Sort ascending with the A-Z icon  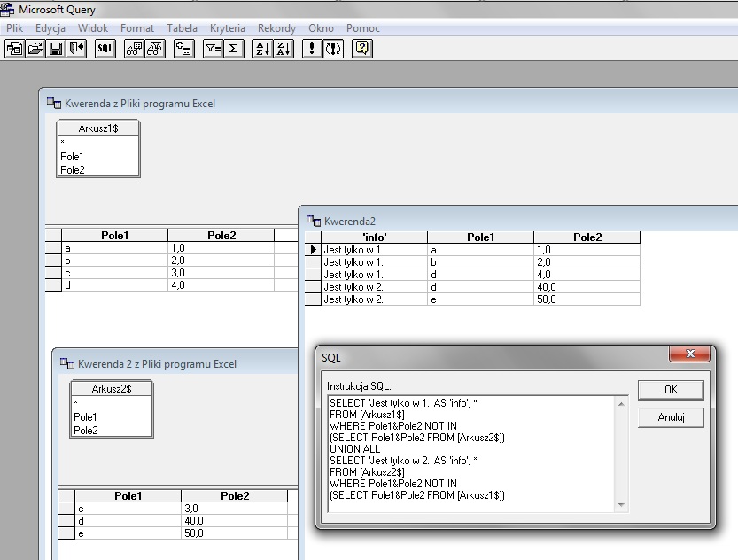point(262,49)
